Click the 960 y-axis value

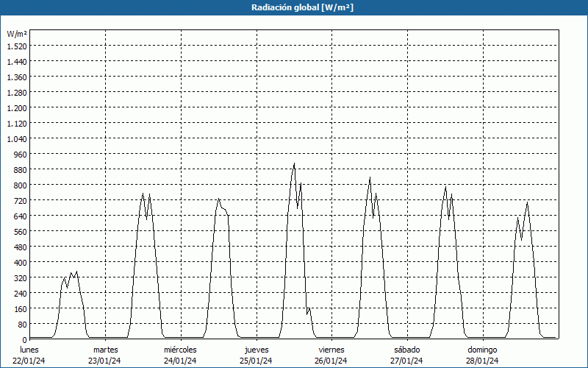[x=21, y=155]
